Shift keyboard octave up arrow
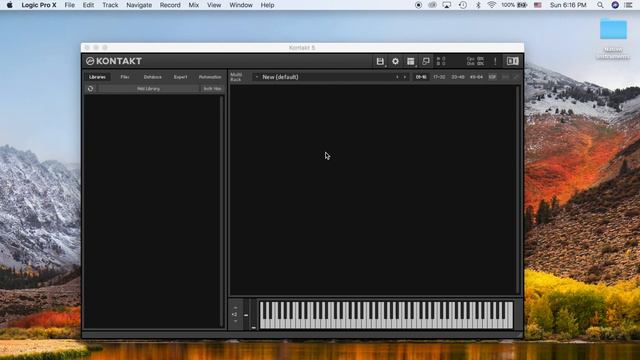 tap(236, 308)
